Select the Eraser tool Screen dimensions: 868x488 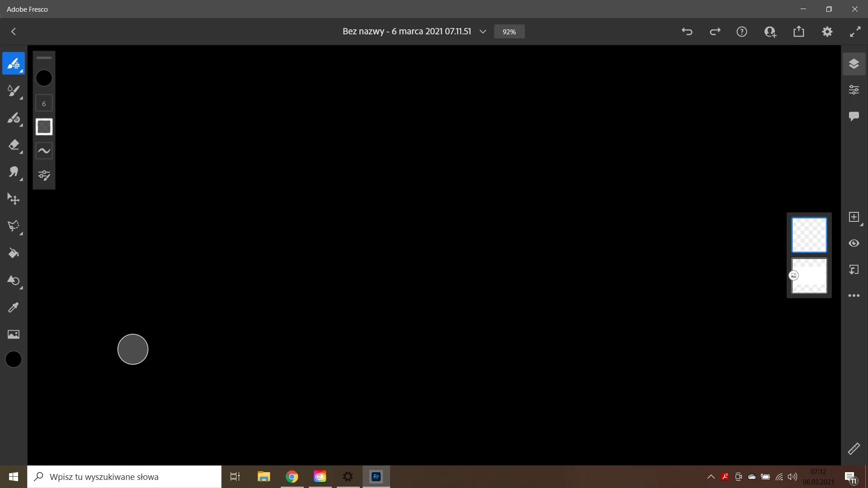(14, 145)
